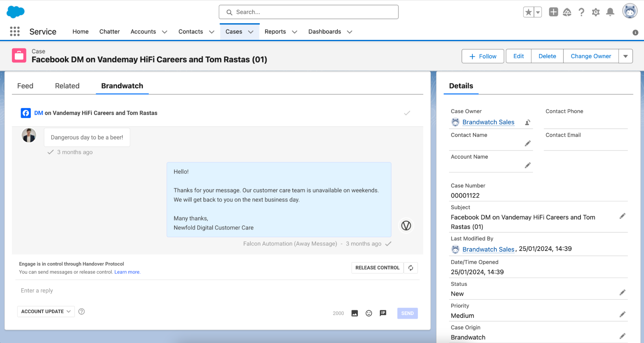Click RELEASE CONTROL button
The height and width of the screenshot is (343, 644).
coord(377,268)
